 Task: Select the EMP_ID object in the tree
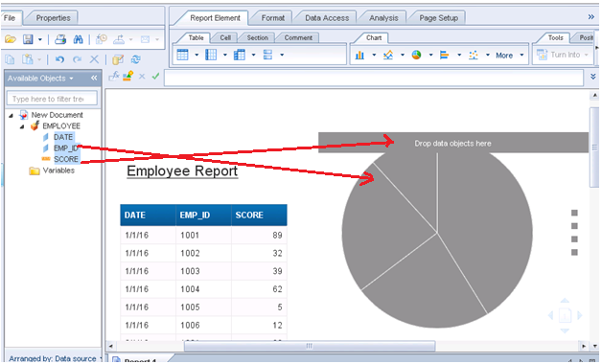(65, 148)
